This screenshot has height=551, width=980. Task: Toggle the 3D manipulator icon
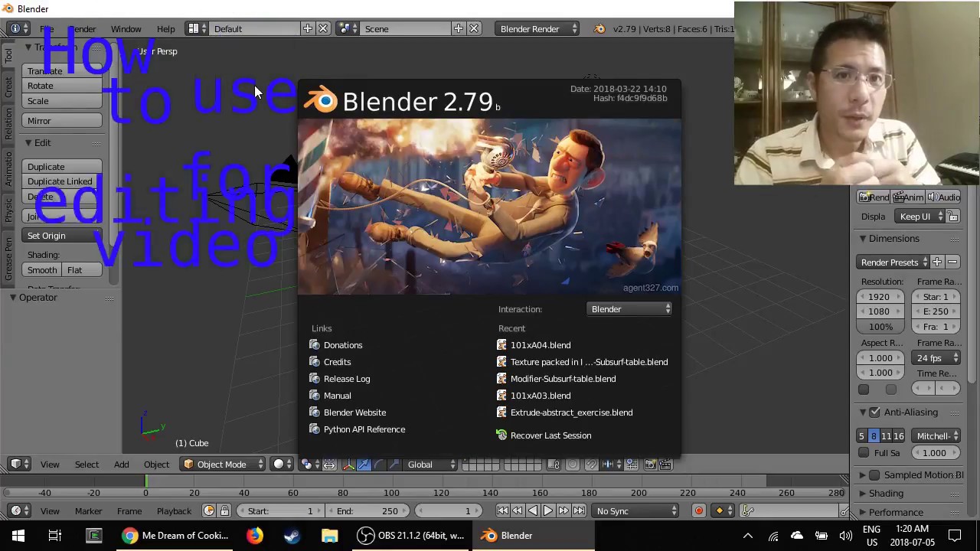click(x=348, y=464)
